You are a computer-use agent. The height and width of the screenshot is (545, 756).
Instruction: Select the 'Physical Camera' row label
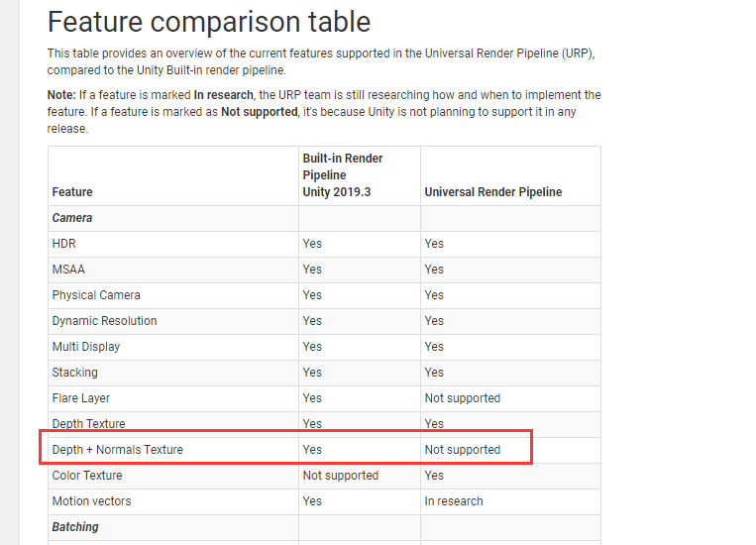(x=96, y=295)
